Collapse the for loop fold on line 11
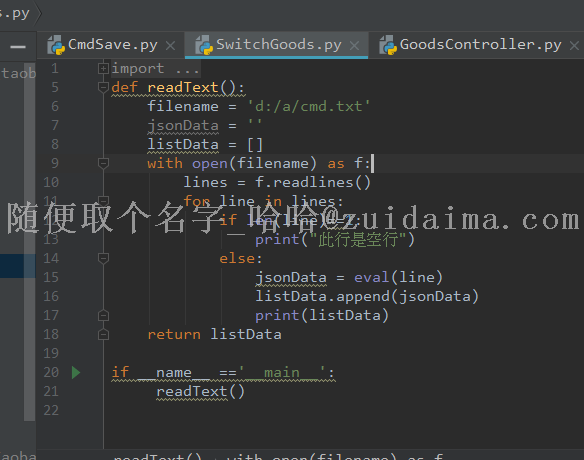 103,201
